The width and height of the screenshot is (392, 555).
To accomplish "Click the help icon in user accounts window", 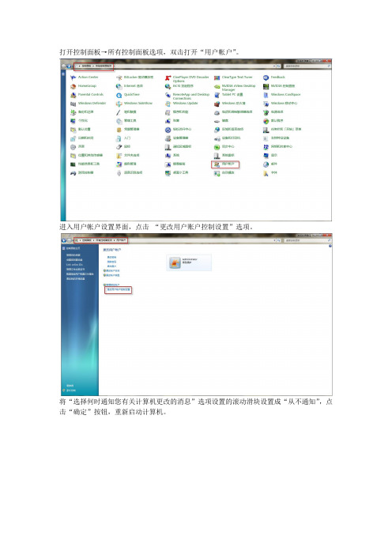I will click(x=330, y=246).
